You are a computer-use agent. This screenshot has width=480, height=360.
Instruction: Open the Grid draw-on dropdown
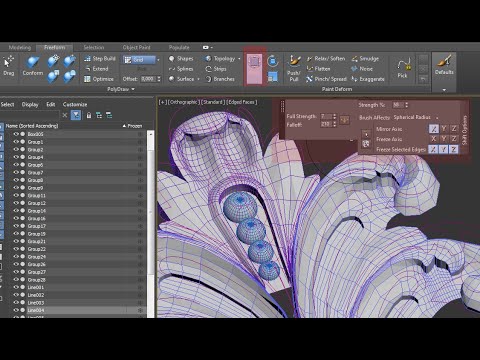[158, 60]
